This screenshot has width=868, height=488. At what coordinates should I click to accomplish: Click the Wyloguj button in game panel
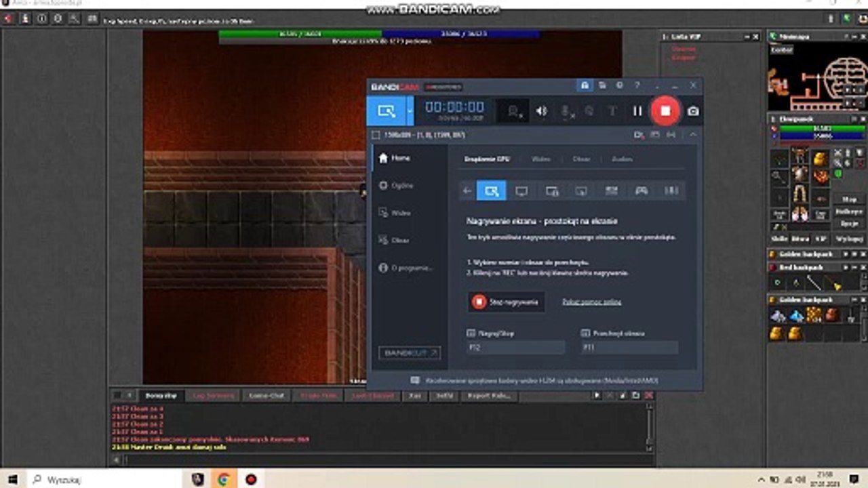point(849,239)
